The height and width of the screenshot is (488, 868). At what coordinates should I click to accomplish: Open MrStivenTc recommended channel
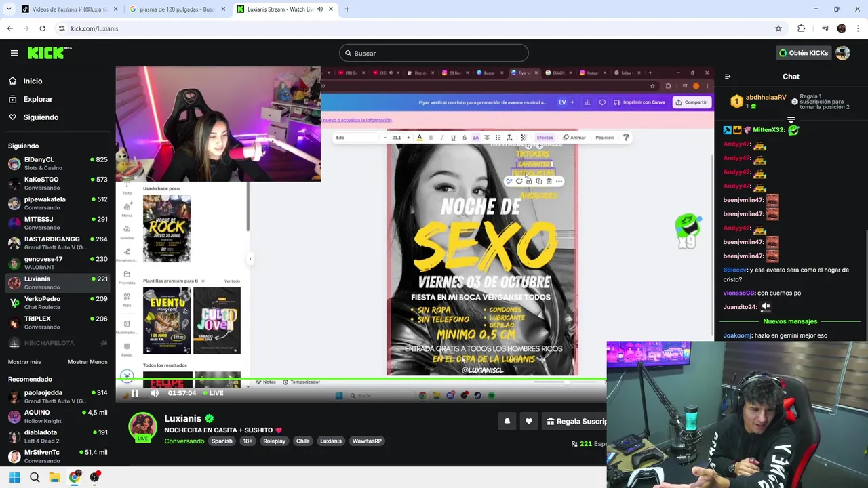[58, 456]
